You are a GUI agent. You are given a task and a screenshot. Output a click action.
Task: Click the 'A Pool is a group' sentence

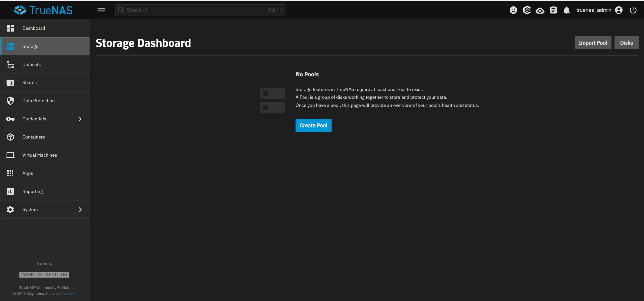371,97
